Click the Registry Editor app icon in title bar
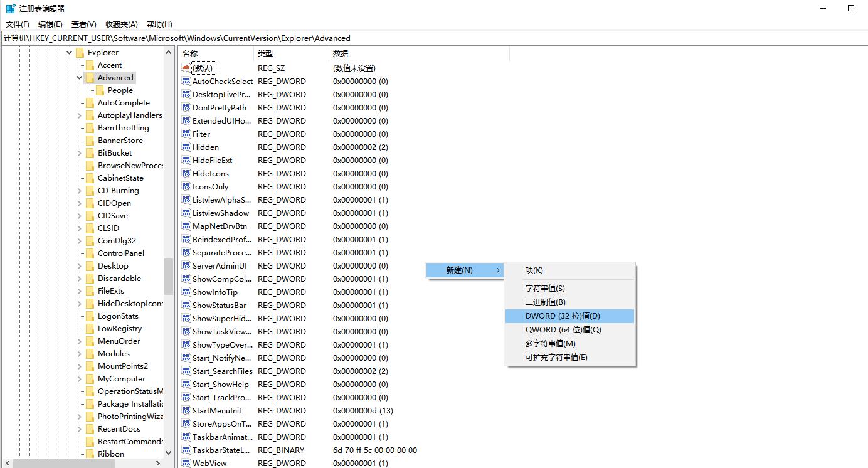Viewport: 868px width, 468px height. (11, 9)
